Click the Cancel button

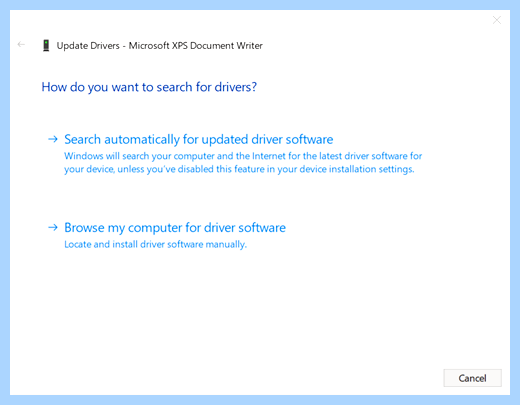coord(472,378)
